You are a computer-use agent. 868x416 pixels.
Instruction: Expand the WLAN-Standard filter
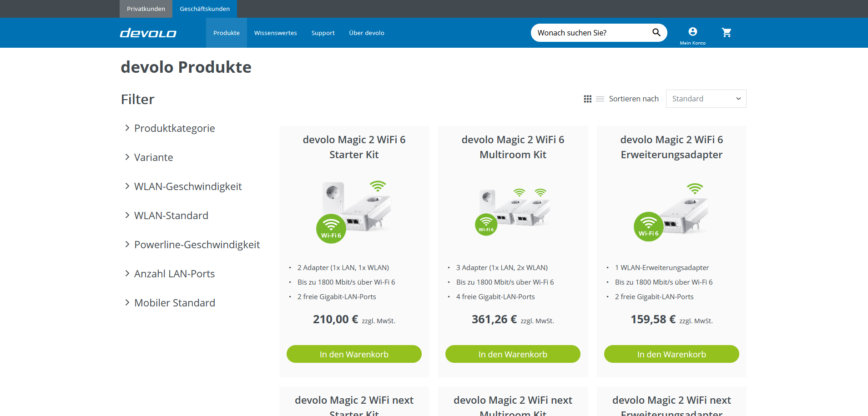tap(166, 216)
